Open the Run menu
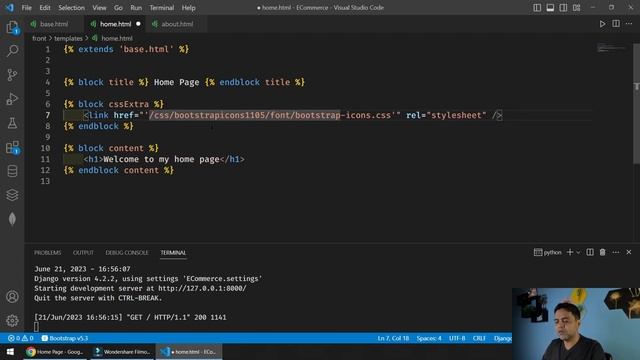The width and height of the screenshot is (640, 360). tap(136, 8)
